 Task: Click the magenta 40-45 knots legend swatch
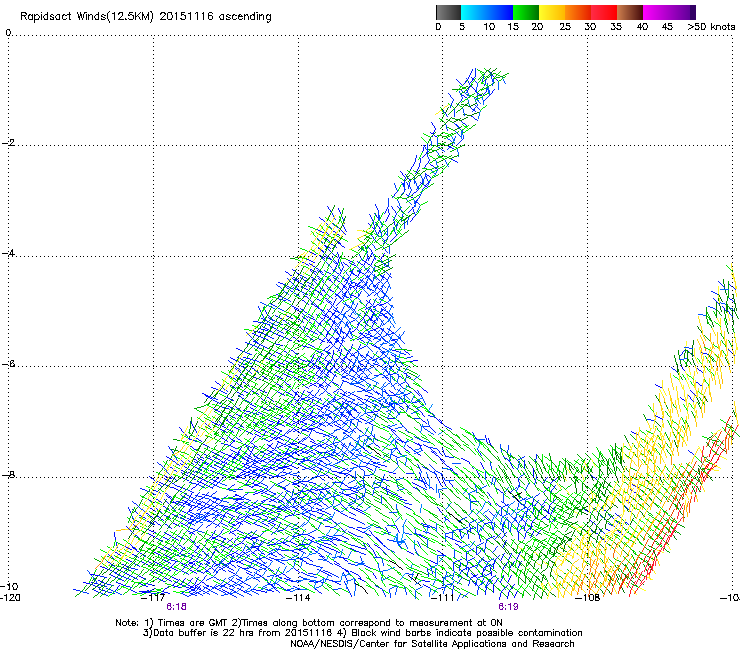coord(656,12)
